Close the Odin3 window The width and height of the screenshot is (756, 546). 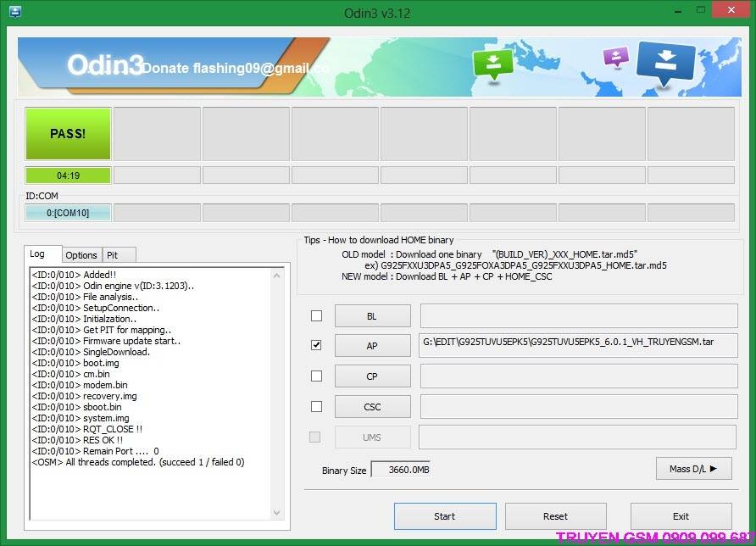click(731, 10)
